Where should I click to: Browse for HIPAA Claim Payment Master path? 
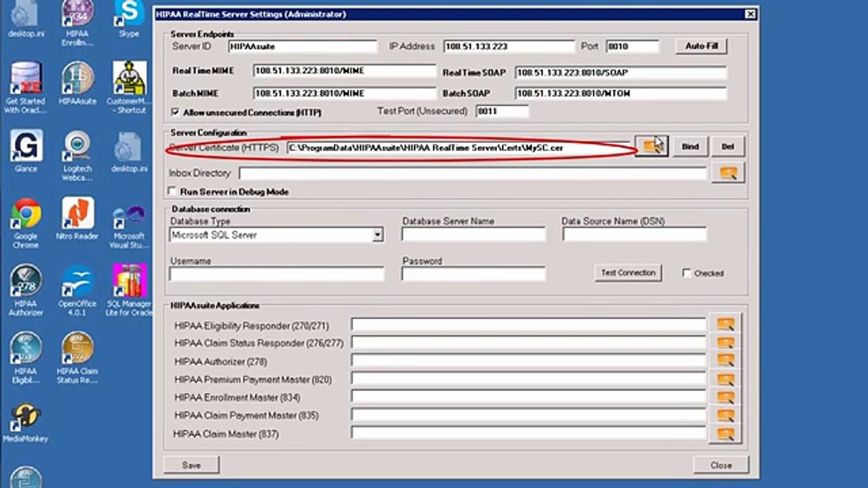tap(725, 415)
